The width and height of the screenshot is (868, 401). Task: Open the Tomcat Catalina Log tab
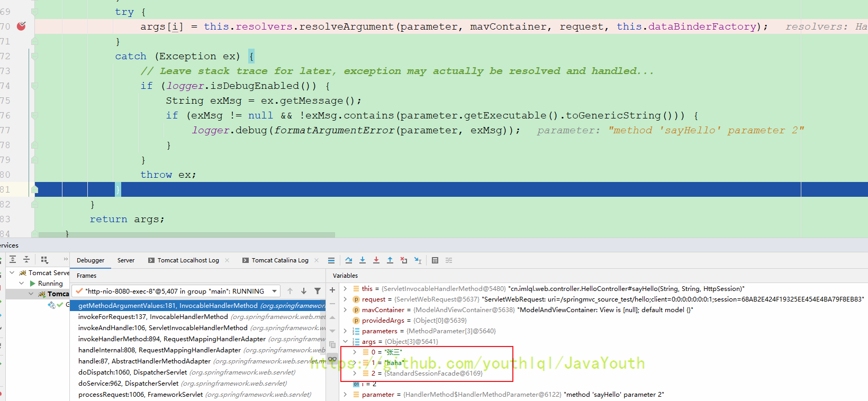pyautogui.click(x=279, y=260)
